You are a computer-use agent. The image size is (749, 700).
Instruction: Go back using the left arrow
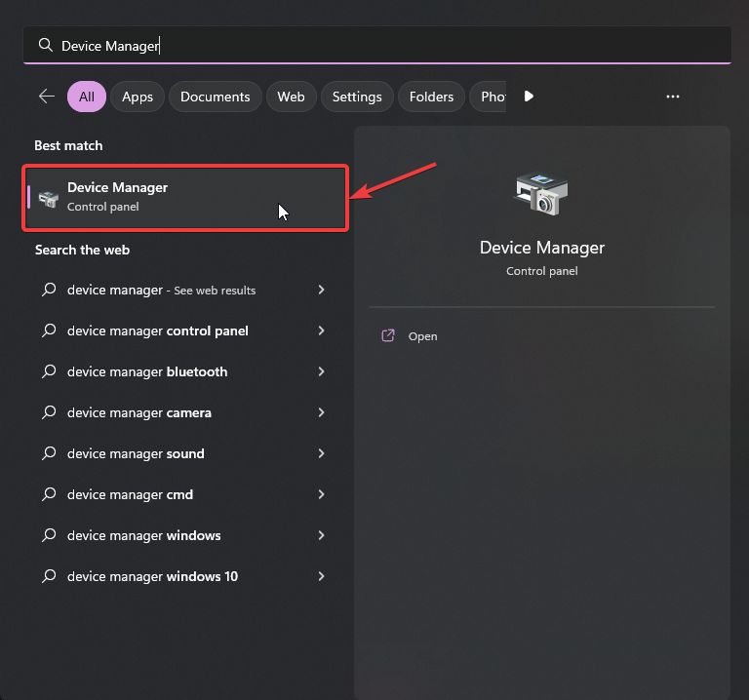click(47, 97)
